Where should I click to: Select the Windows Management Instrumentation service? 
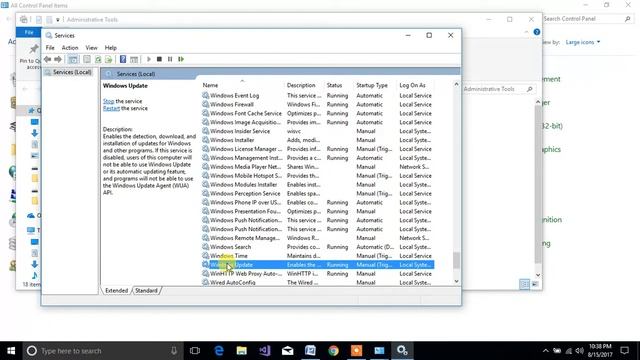click(x=318, y=158)
